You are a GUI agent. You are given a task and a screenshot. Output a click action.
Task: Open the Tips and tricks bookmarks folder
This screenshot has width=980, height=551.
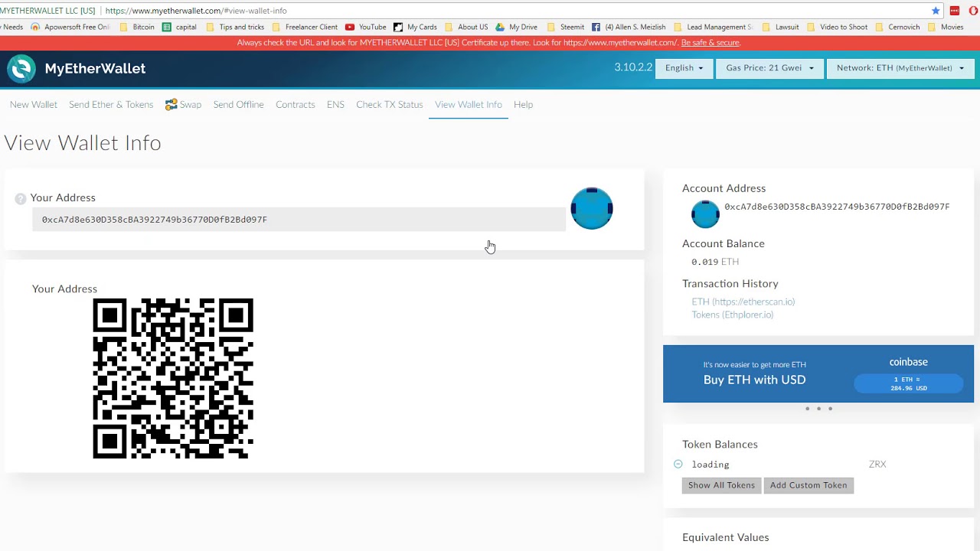(x=235, y=27)
